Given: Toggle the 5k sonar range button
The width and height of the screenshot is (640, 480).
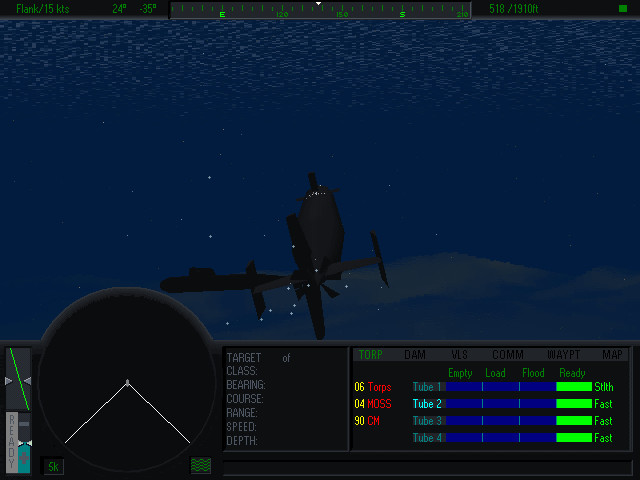Looking at the screenshot, I should [53, 467].
